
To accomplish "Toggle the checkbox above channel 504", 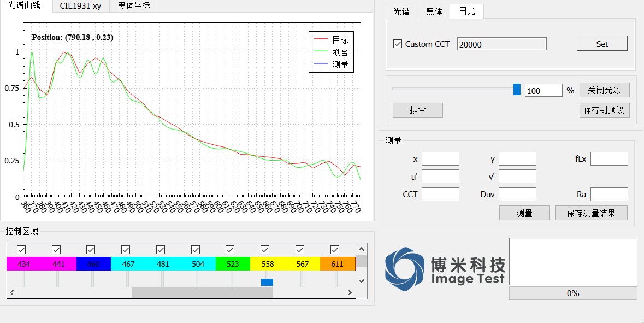I will click(196, 250).
